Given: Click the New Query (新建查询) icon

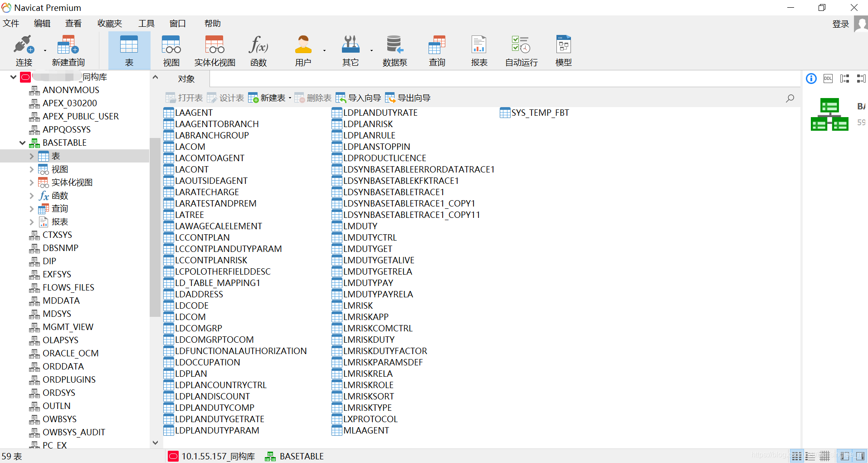Looking at the screenshot, I should (68, 50).
